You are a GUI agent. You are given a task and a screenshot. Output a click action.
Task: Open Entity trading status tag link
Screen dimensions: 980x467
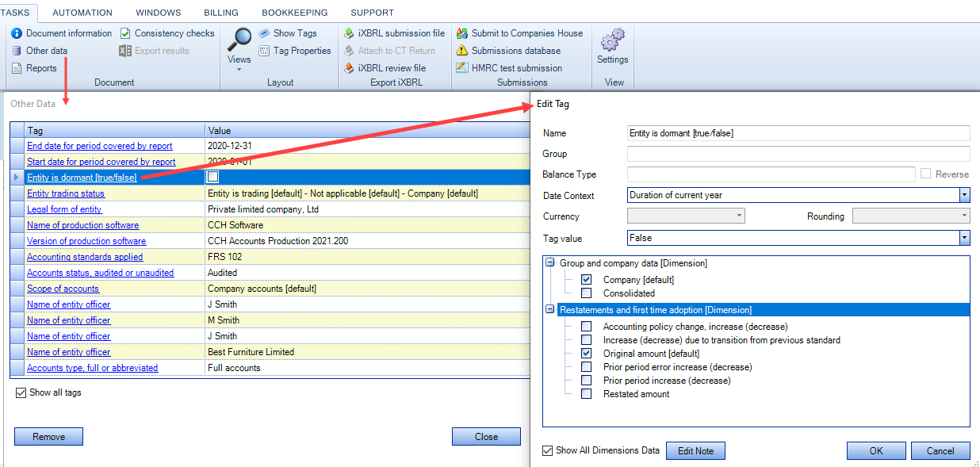coord(66,193)
